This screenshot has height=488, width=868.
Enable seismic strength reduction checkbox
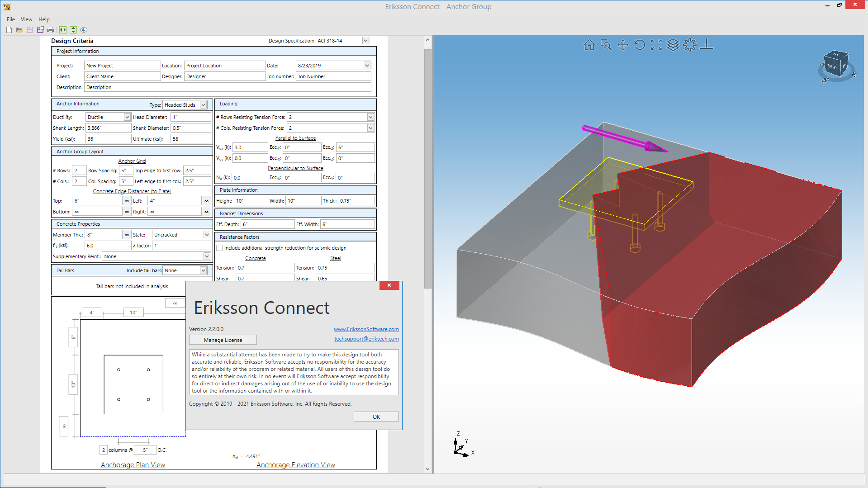(219, 248)
